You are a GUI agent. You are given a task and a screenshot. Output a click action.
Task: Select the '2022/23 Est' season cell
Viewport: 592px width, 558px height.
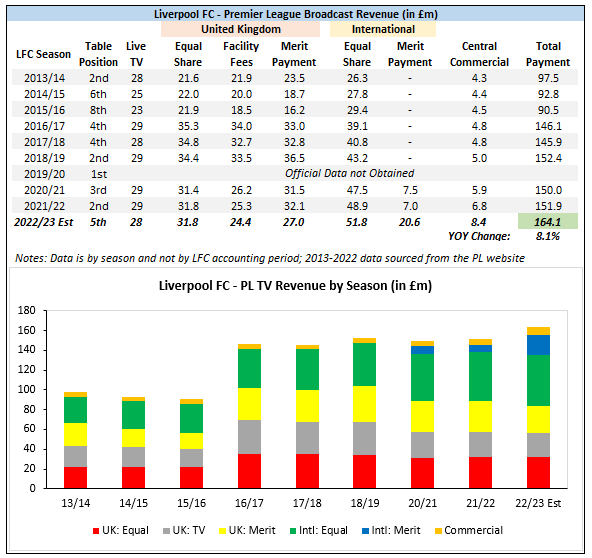click(x=43, y=222)
